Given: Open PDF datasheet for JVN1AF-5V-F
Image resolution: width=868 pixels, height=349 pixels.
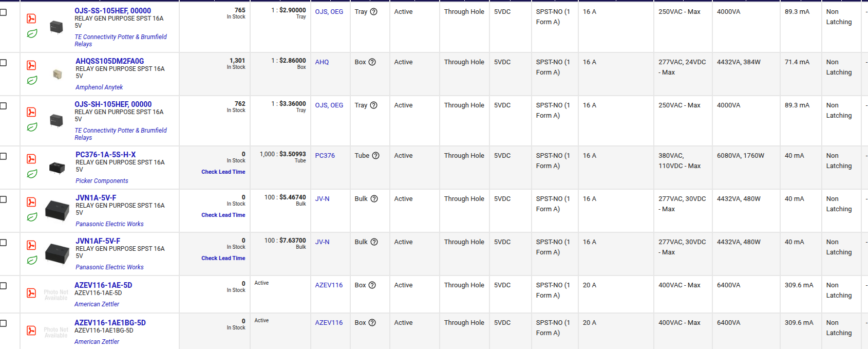Looking at the screenshot, I should 31,245.
